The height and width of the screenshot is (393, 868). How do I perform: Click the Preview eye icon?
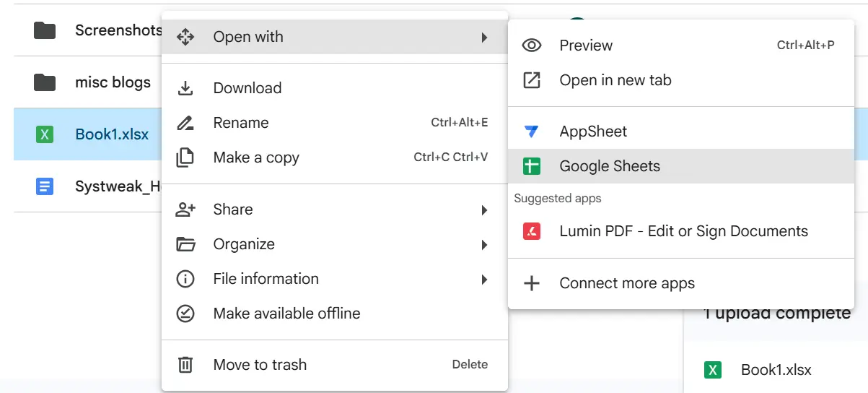pos(532,46)
